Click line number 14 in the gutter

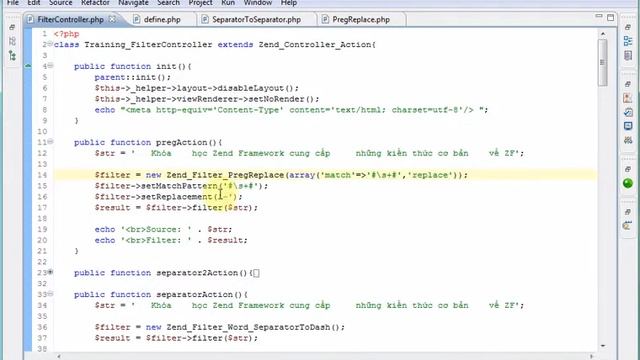click(42, 175)
